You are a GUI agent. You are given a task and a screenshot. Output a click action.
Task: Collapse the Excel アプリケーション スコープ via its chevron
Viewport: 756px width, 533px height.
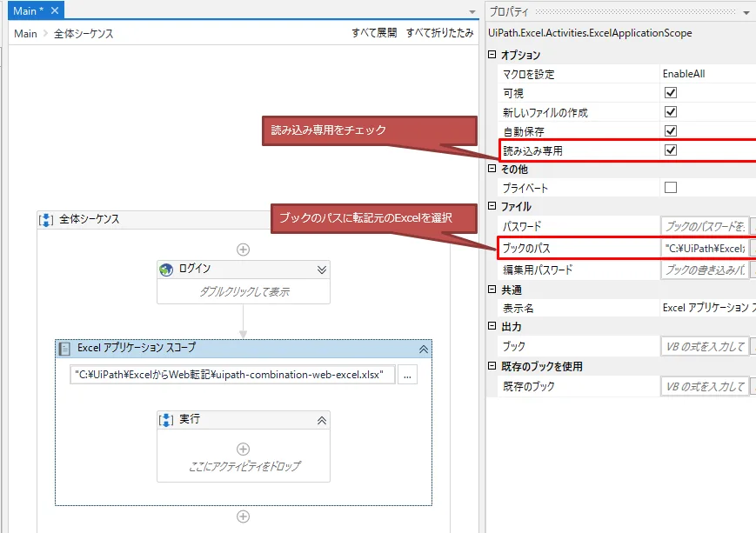click(424, 349)
